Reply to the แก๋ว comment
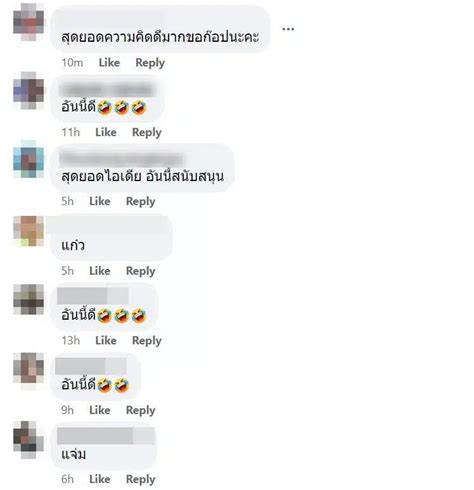The width and height of the screenshot is (474, 490). (141, 271)
